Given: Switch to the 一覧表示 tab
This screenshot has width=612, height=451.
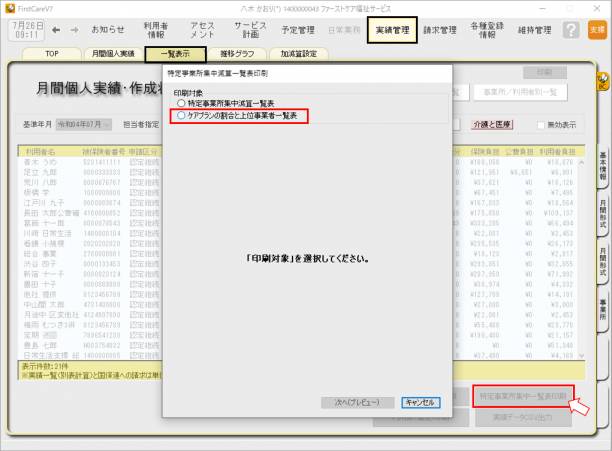Looking at the screenshot, I should 176,53.
